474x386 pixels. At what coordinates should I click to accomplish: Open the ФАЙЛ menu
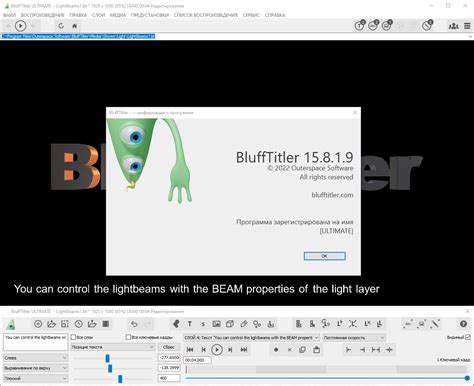tap(9, 15)
